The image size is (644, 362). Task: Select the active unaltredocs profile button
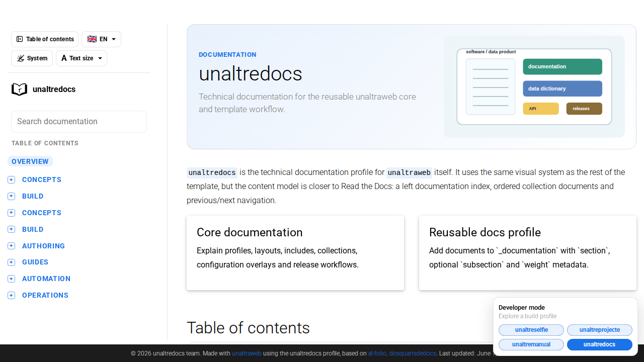tap(600, 344)
